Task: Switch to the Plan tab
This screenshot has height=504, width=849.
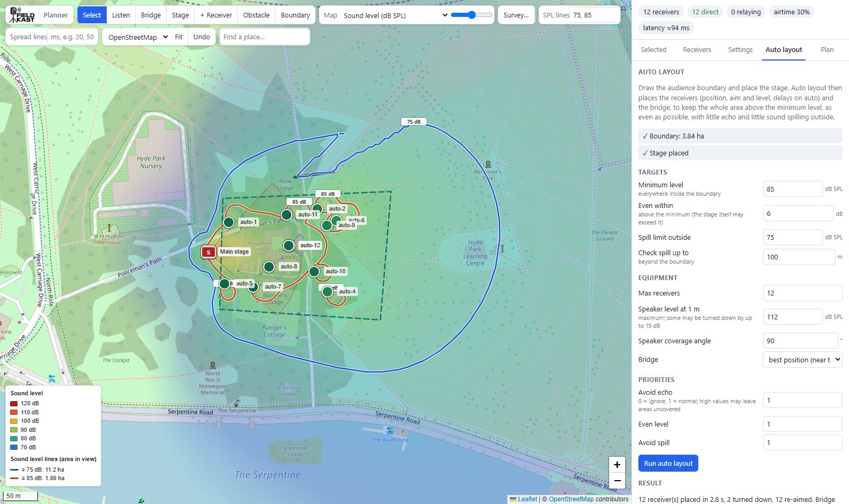Action: [827, 50]
